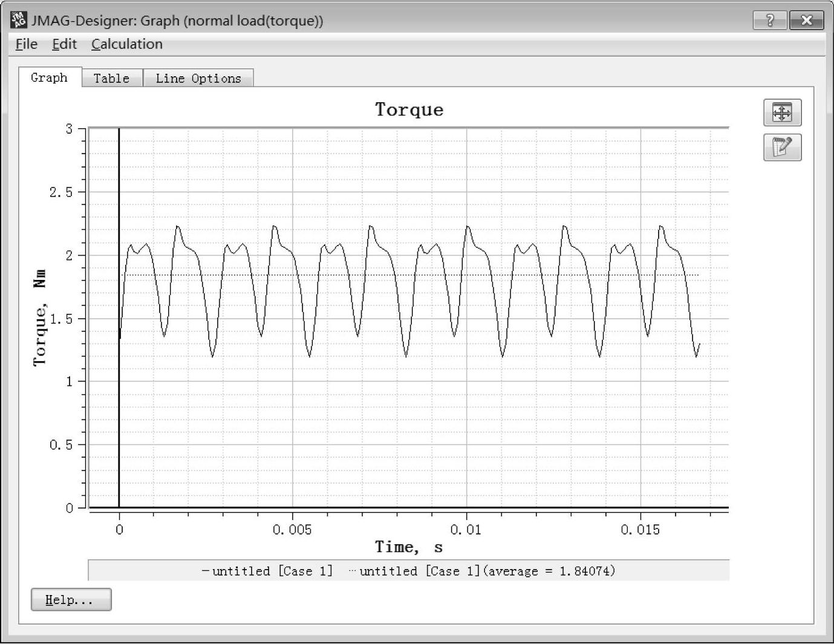Click the 0.015 time axis tick label
This screenshot has width=834, height=644.
pyautogui.click(x=640, y=530)
